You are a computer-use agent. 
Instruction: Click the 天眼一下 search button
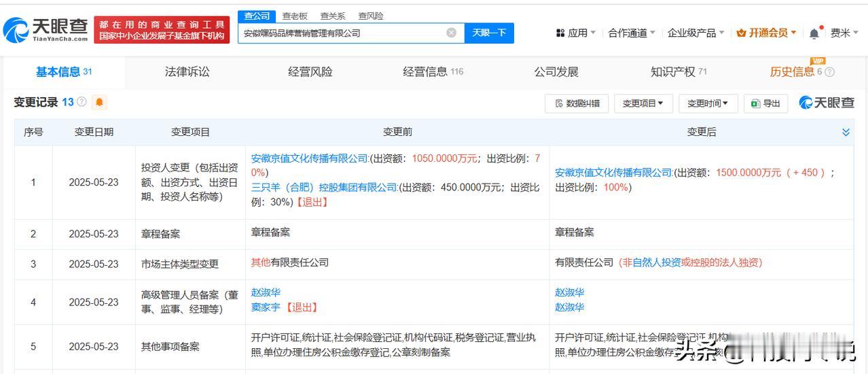[489, 33]
